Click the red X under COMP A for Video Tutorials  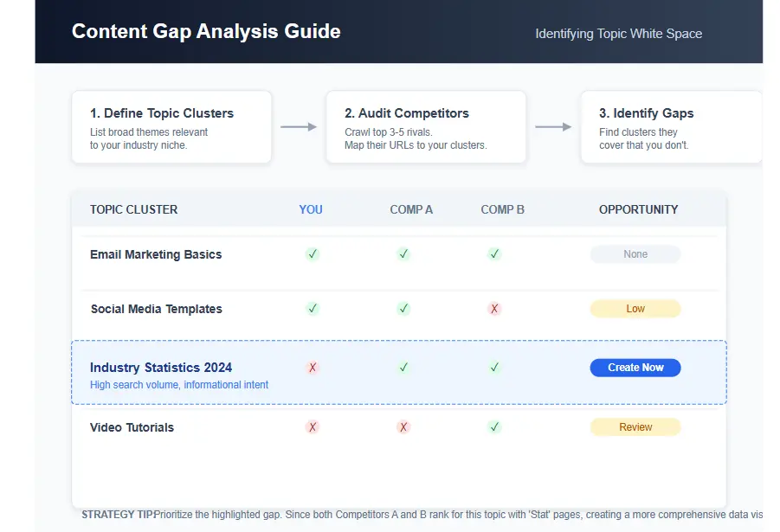pyautogui.click(x=403, y=426)
